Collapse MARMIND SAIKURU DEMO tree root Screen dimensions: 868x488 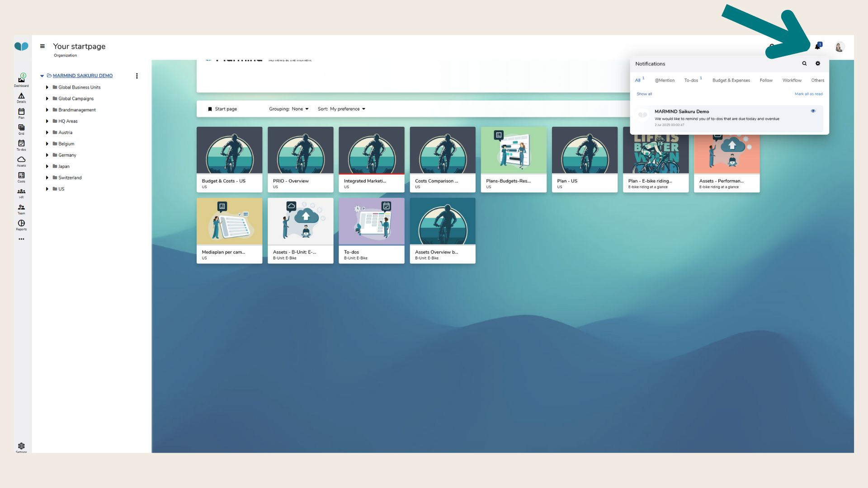[42, 76]
